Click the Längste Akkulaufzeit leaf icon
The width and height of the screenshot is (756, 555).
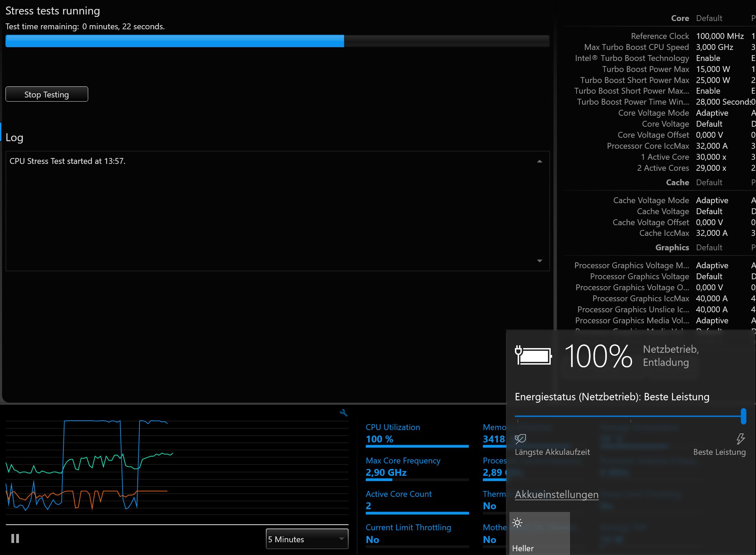(x=520, y=439)
